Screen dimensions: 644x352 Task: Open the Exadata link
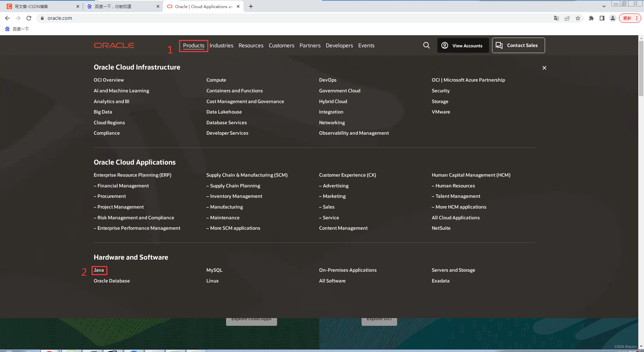click(440, 281)
